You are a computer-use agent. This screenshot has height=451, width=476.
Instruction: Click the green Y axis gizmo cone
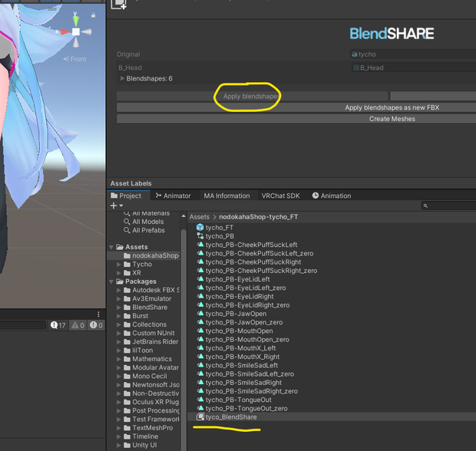[x=76, y=20]
